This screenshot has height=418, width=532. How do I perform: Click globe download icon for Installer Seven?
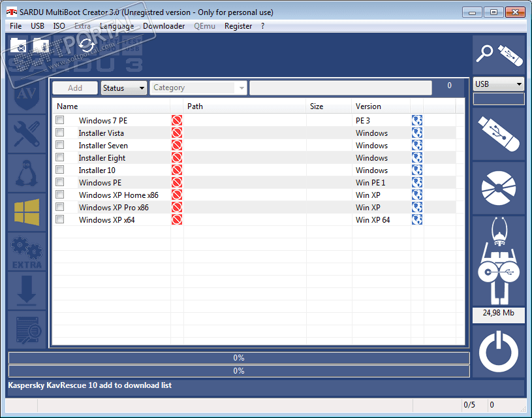pyautogui.click(x=417, y=146)
